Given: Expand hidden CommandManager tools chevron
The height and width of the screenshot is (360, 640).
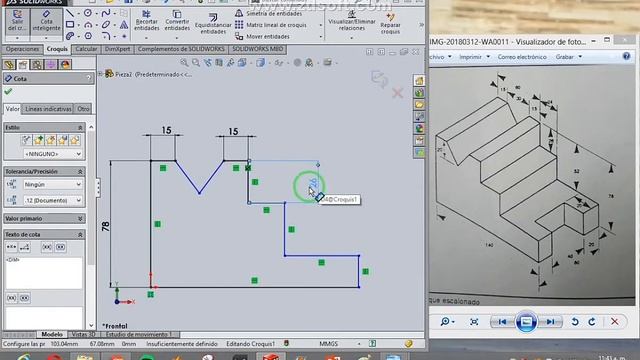Looking at the screenshot, I should pyautogui.click(x=421, y=25).
